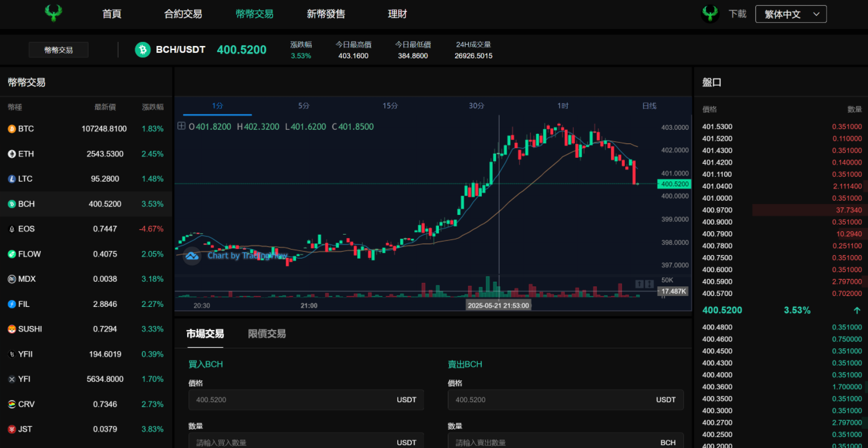Select the 15分 chart interval
This screenshot has width=868, height=448.
tap(389, 106)
